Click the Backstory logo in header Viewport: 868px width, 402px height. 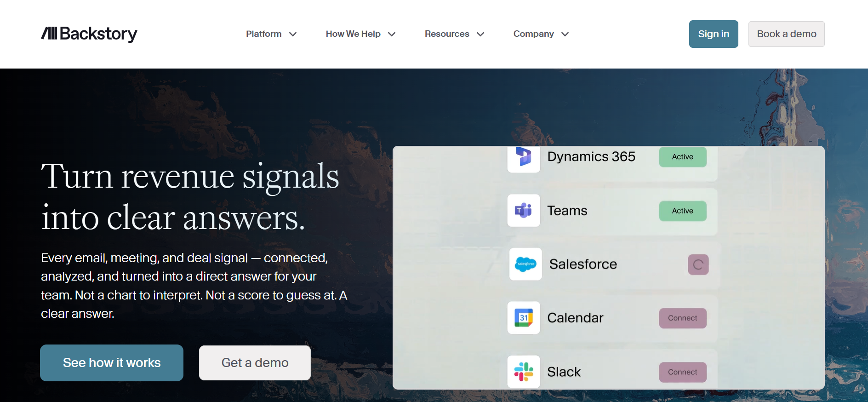tap(89, 34)
